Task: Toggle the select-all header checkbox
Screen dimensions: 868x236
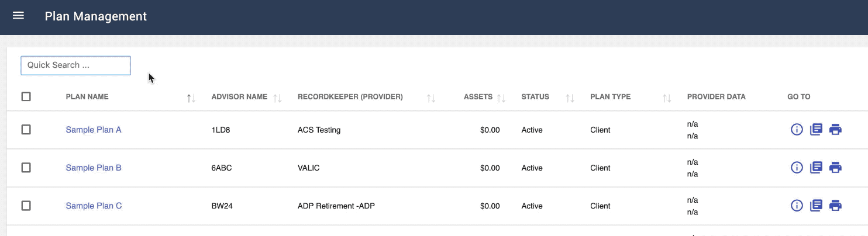Action: pyautogui.click(x=26, y=96)
